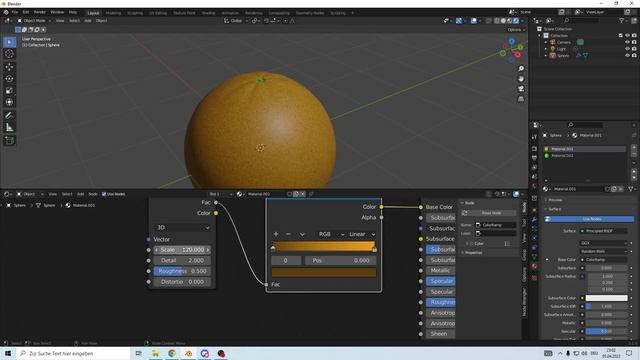Image resolution: width=640 pixels, height=360 pixels.
Task: Click the zoom magnifier icon in viewport
Action: click(x=521, y=69)
